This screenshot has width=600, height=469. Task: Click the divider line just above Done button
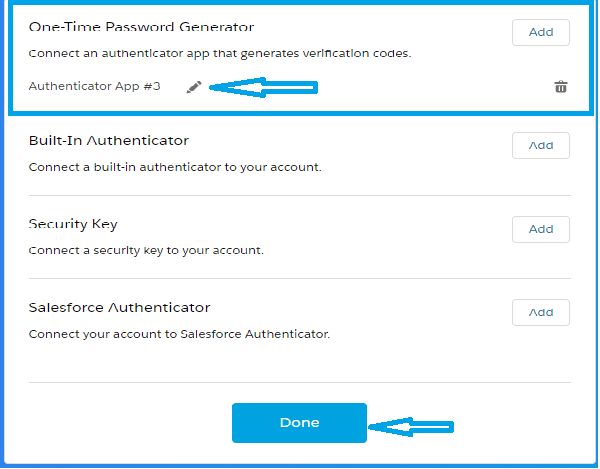(x=300, y=382)
